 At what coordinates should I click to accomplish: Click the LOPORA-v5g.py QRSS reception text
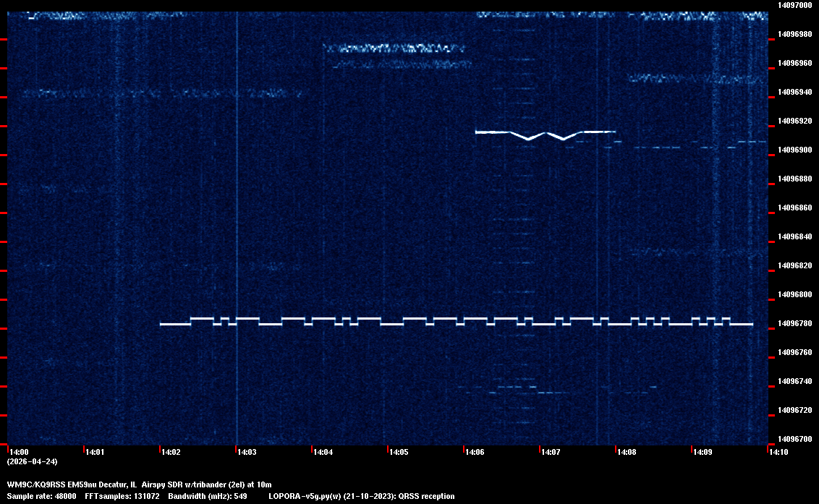(x=361, y=496)
